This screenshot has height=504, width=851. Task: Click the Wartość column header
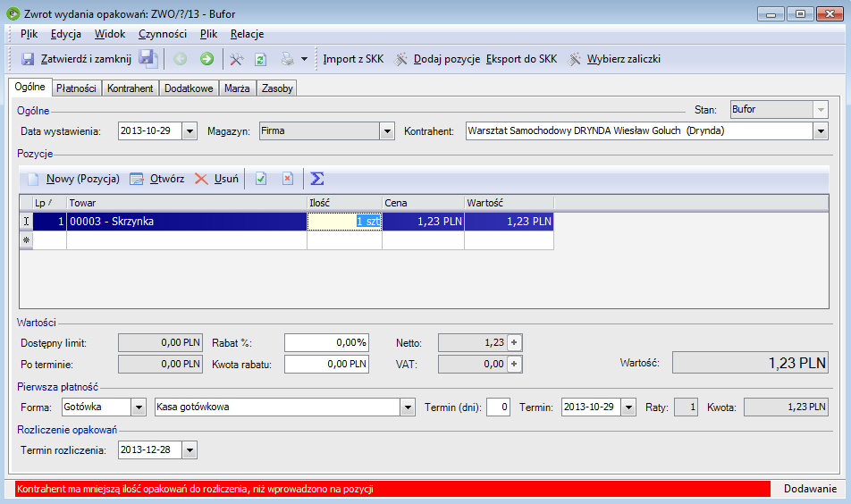tap(510, 204)
